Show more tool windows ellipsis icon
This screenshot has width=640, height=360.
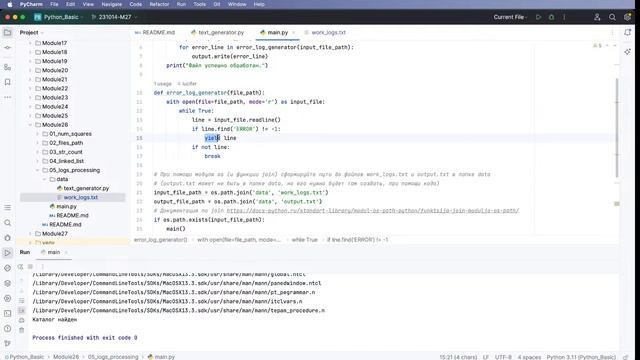tap(7, 97)
